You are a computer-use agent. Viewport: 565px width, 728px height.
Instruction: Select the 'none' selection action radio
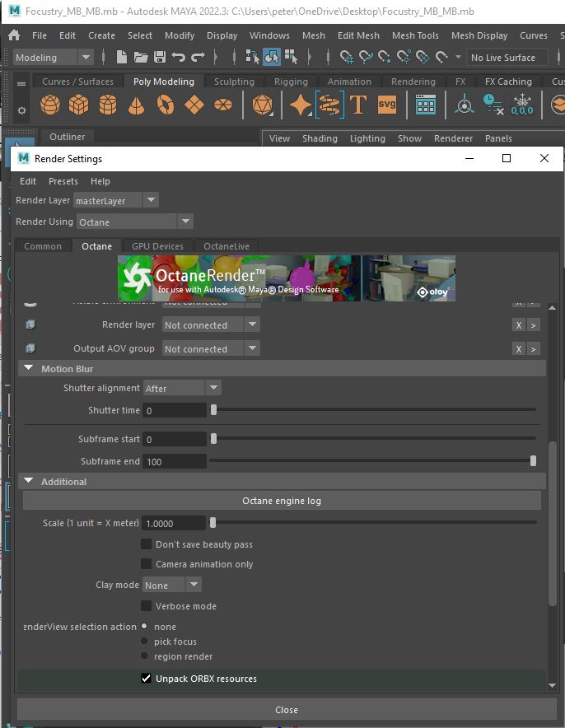(144, 627)
